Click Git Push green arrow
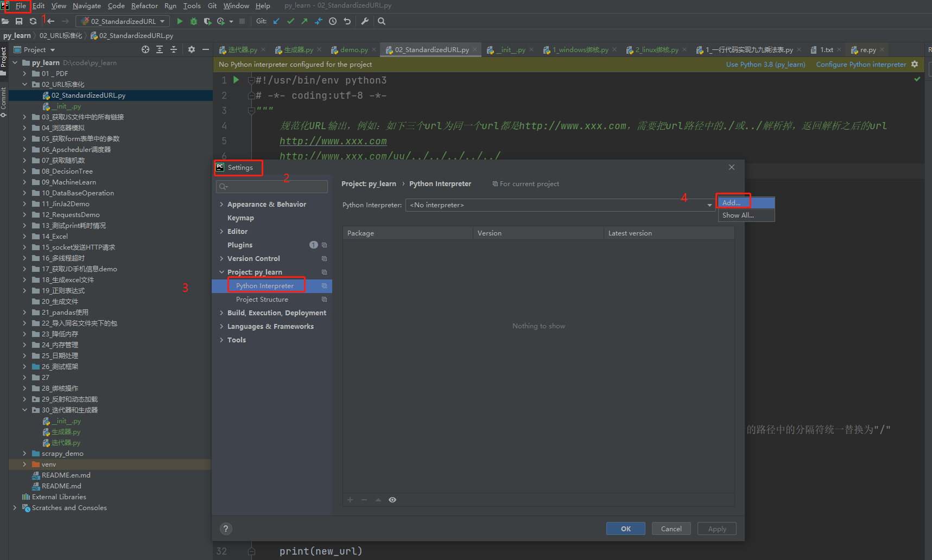932x560 pixels. pyautogui.click(x=305, y=21)
